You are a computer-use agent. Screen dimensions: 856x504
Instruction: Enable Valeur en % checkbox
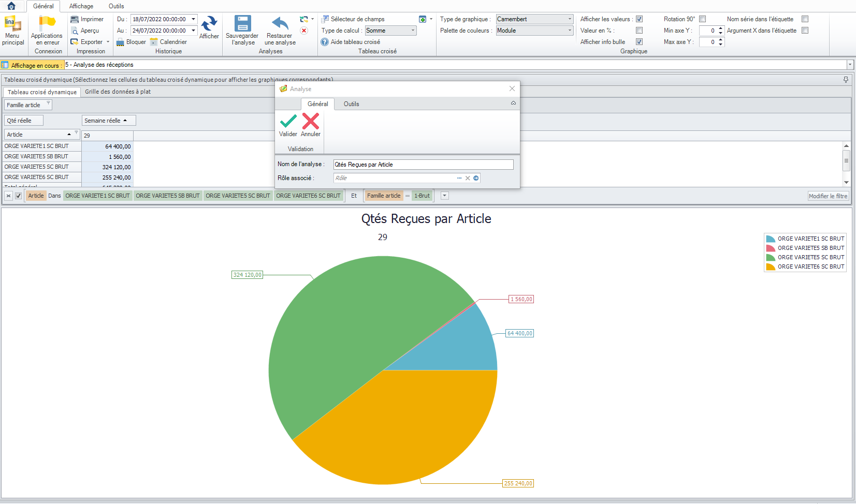pos(639,31)
